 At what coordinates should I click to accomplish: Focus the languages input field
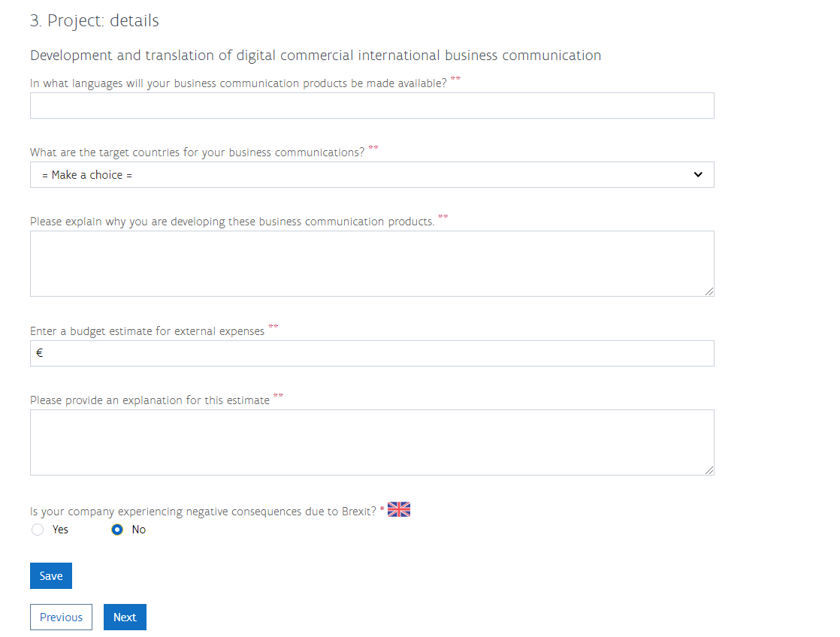tap(372, 106)
